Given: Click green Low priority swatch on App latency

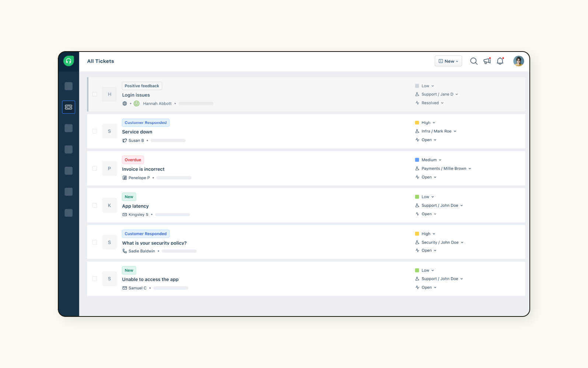Looking at the screenshot, I should coord(417,197).
